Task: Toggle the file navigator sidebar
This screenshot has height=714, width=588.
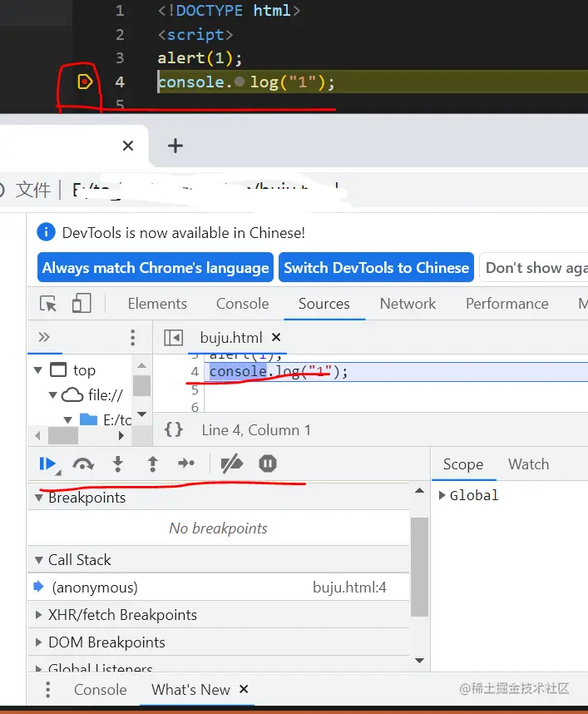Action: click(173, 338)
